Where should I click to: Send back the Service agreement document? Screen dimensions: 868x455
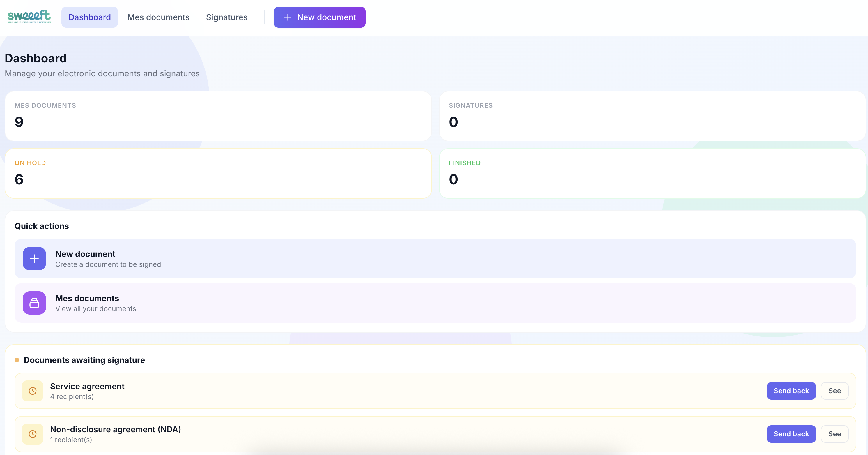[x=791, y=391]
